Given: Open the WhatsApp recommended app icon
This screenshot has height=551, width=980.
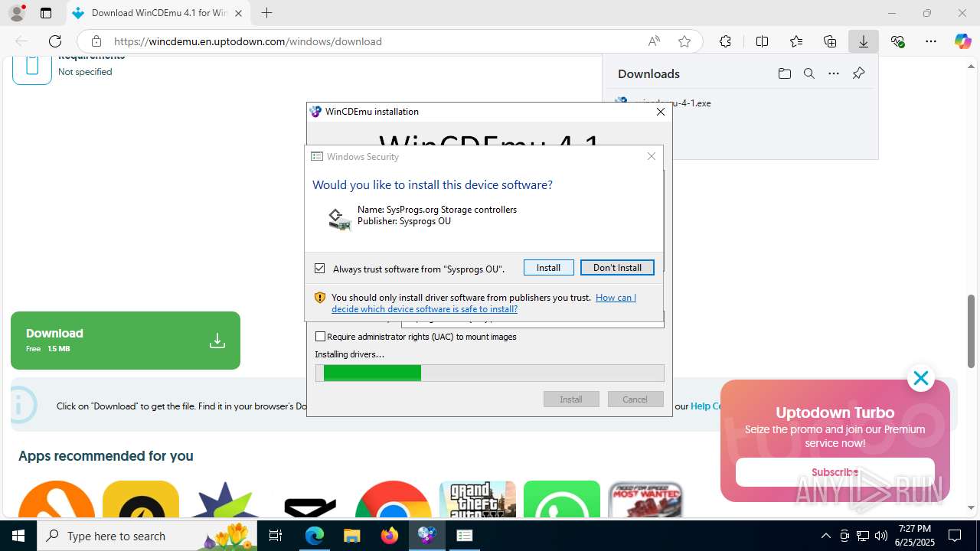Looking at the screenshot, I should coord(562,500).
